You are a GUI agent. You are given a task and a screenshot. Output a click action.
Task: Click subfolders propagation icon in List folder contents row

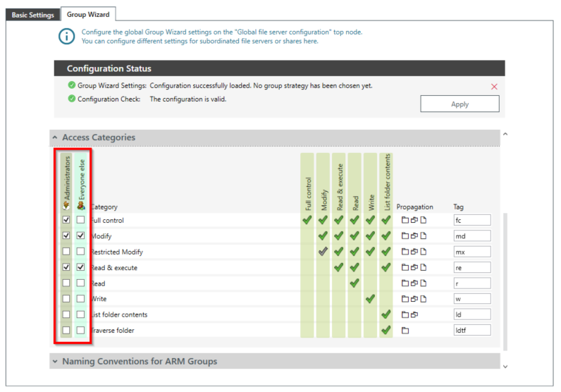click(414, 314)
